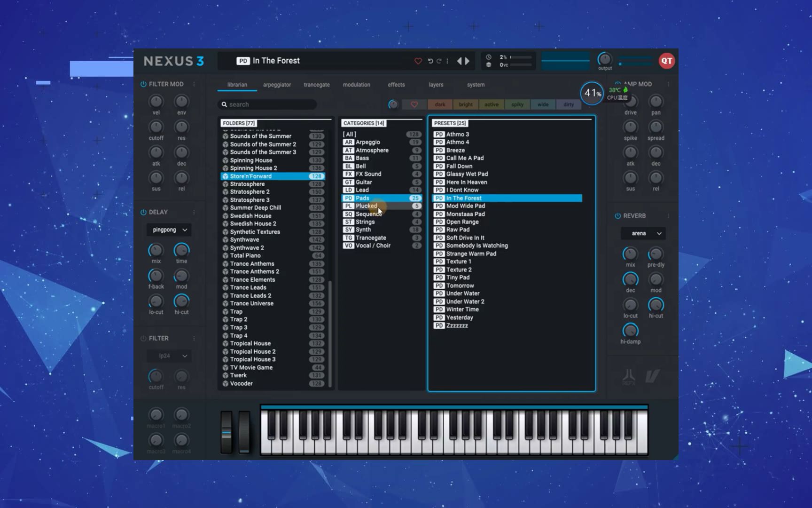
Task: Toggle the wide tag filter
Action: [543, 104]
